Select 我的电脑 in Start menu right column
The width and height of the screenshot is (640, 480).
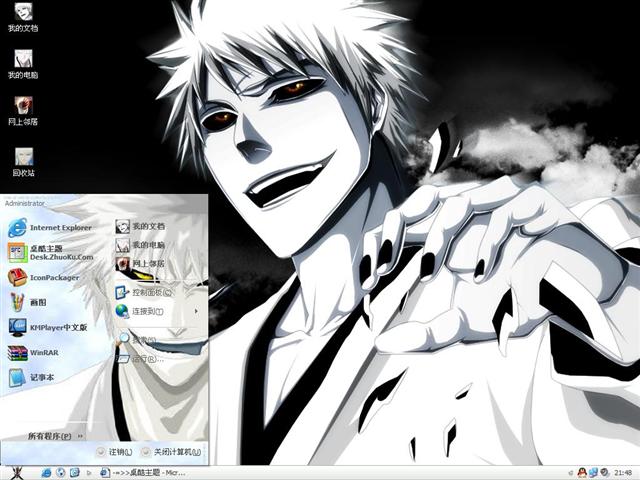140,245
